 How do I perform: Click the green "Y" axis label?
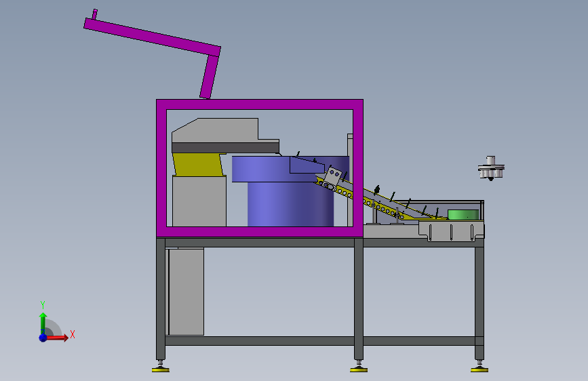[43, 305]
